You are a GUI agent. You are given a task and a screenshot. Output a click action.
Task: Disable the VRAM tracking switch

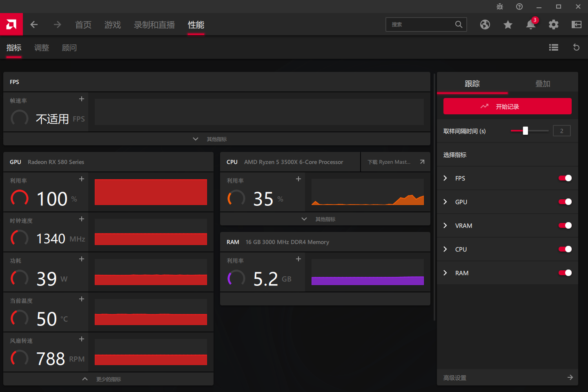565,225
